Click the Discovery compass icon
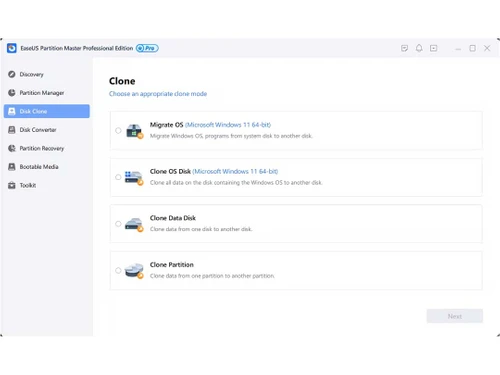The width and height of the screenshot is (500, 375). pyautogui.click(x=12, y=74)
